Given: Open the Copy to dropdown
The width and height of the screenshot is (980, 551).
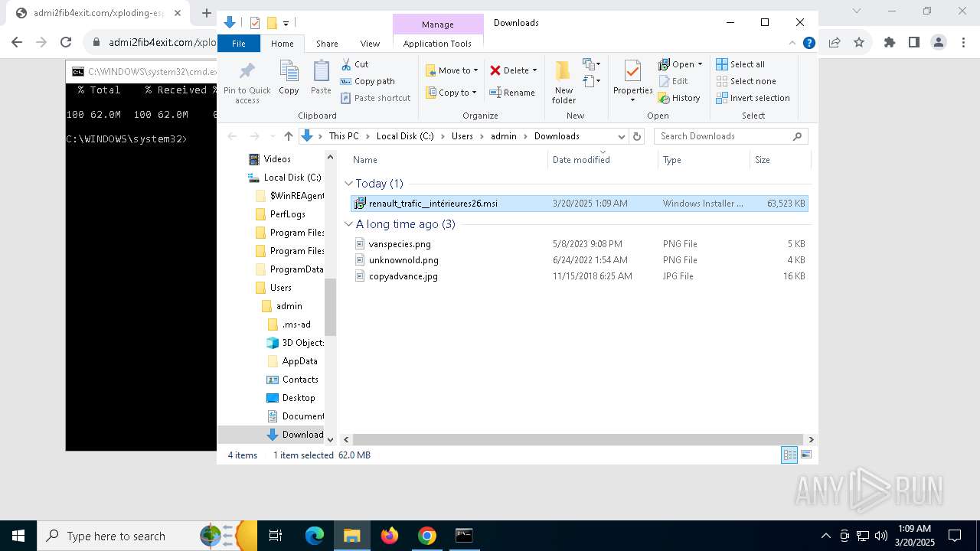Looking at the screenshot, I should point(451,93).
